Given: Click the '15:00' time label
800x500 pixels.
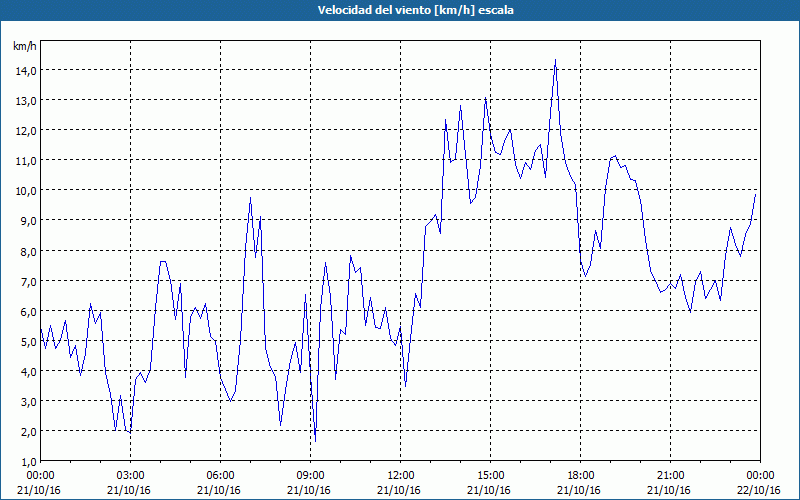Looking at the screenshot, I should 491,476.
